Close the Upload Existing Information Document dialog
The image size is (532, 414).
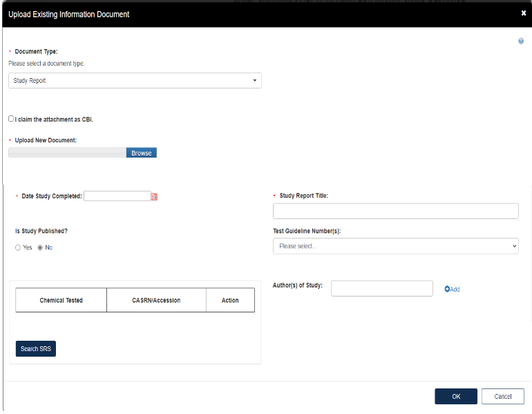tap(523, 13)
